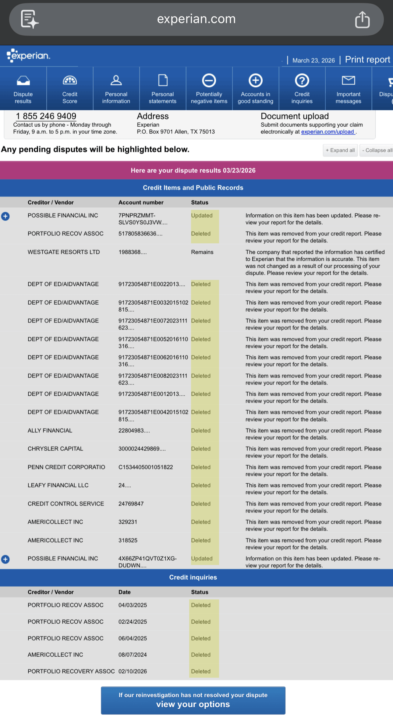Click Deleted status for Portfolio Recov account
The width and height of the screenshot is (393, 720).
(x=201, y=234)
